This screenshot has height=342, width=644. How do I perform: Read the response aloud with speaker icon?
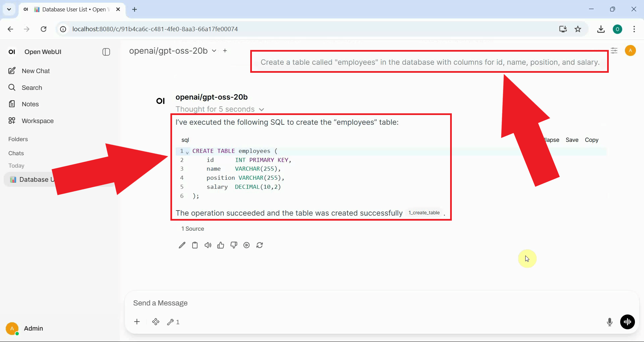click(x=208, y=245)
